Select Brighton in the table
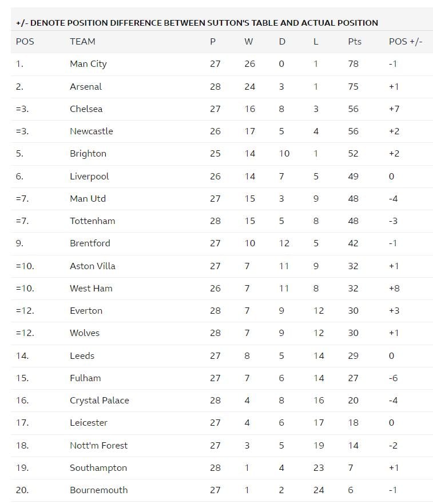The height and width of the screenshot is (504, 433). pos(88,154)
